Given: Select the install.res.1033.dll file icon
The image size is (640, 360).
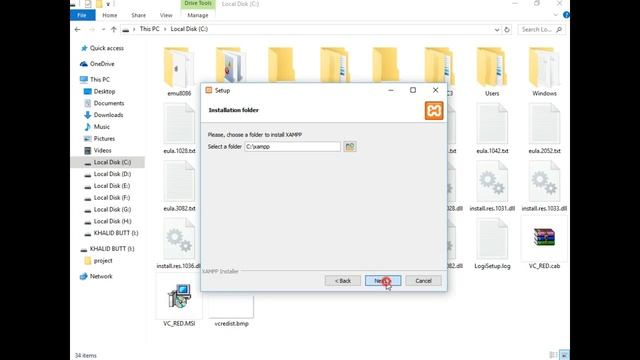Looking at the screenshot, I should pos(544,182).
